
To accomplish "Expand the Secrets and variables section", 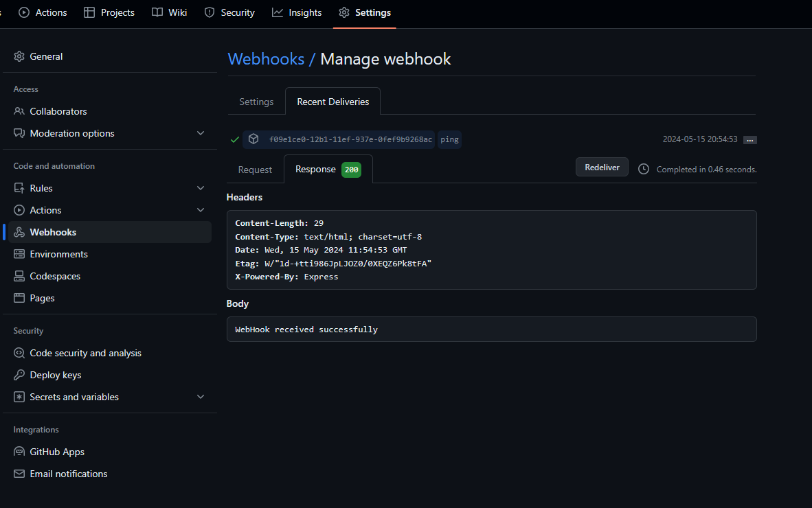I will [201, 397].
